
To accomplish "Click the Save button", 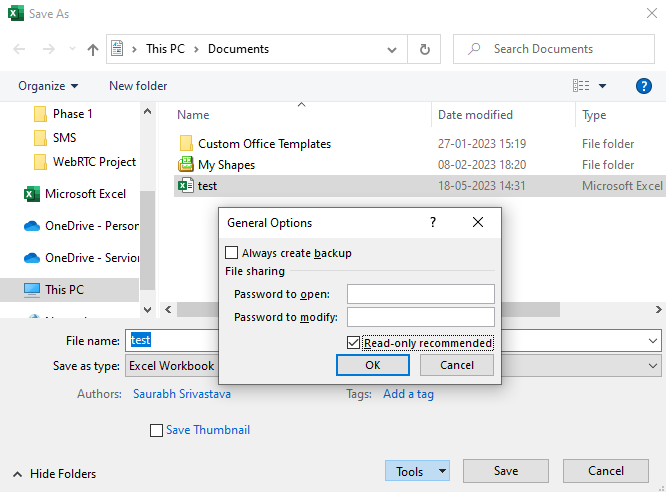I will 505,471.
